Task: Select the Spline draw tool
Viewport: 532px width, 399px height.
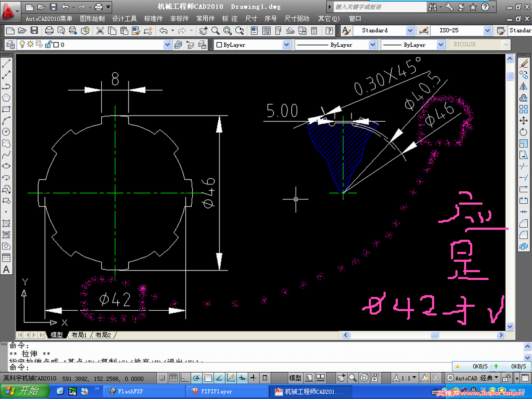Action: 6,154
